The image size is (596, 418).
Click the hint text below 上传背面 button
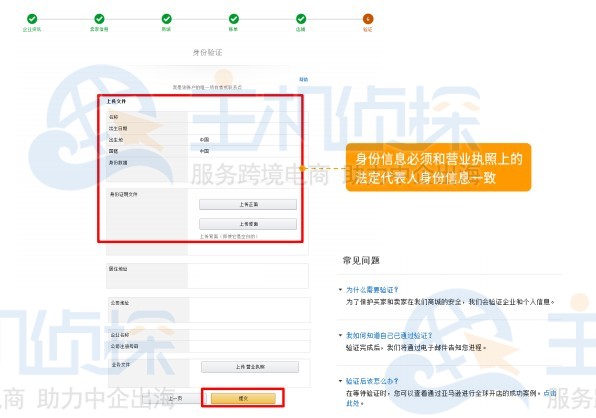[228, 236]
